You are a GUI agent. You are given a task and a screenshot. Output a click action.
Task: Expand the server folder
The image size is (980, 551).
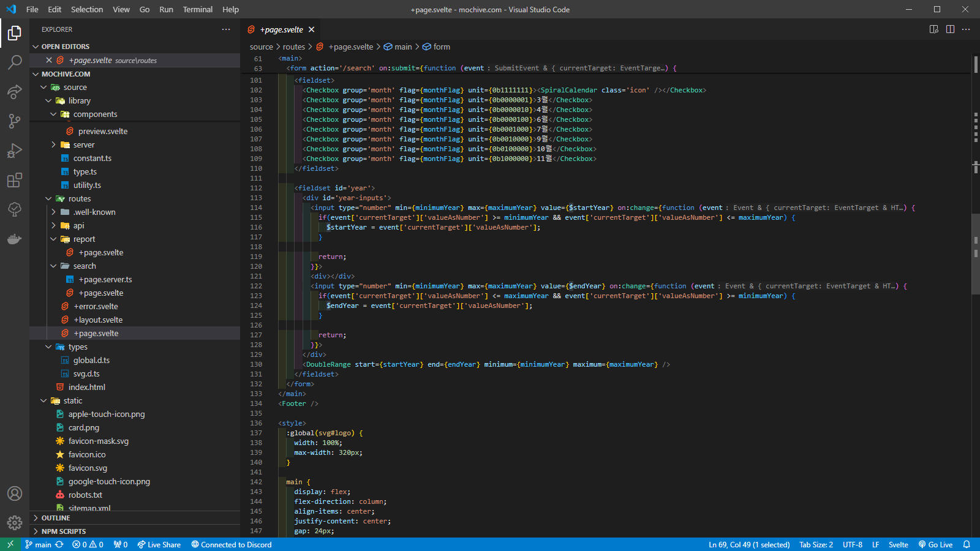coord(84,145)
